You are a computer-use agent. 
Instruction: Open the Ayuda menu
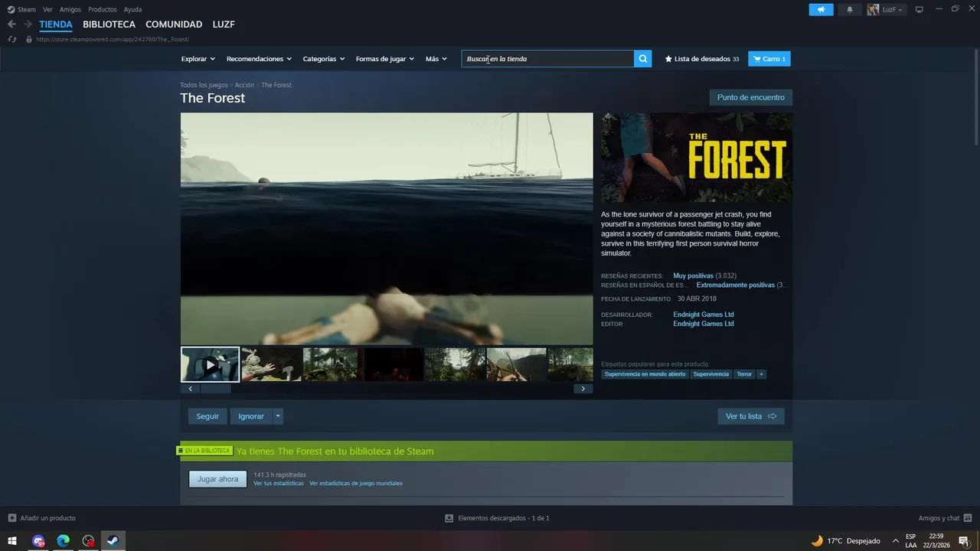(132, 9)
